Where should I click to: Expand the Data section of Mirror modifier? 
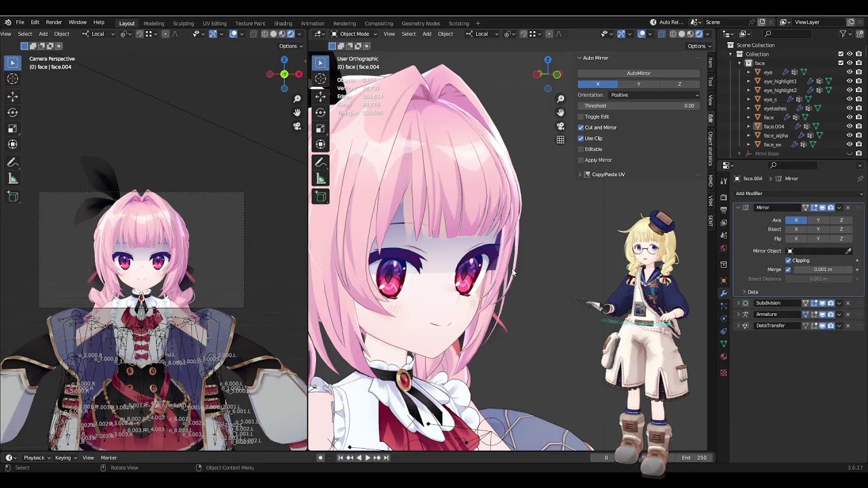pos(745,292)
